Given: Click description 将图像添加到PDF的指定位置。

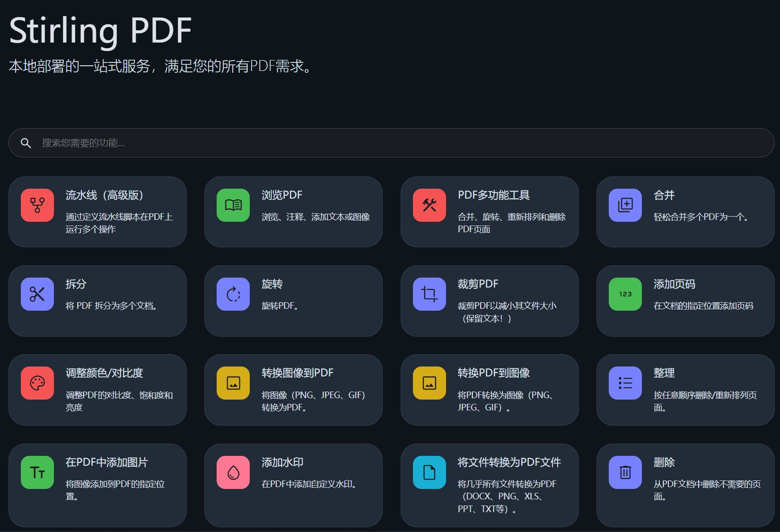Looking at the screenshot, I should 115,490.
